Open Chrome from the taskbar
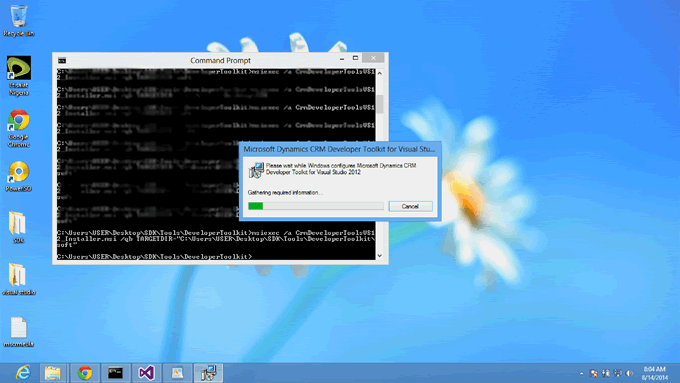 pos(85,373)
